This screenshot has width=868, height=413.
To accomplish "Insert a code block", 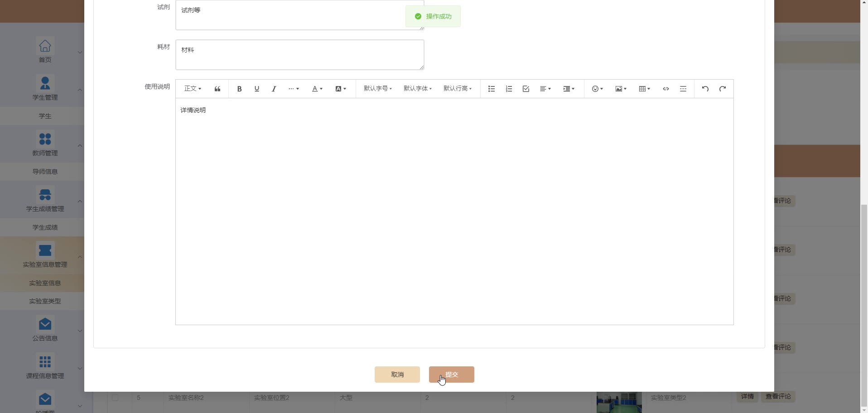I will point(666,89).
